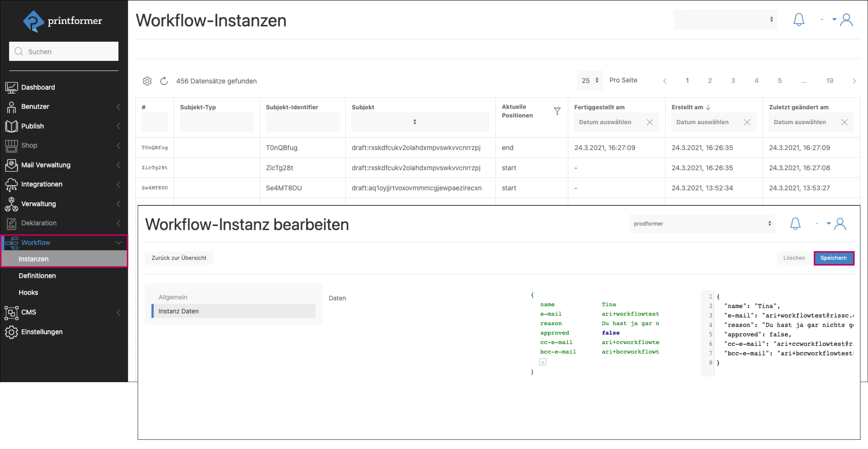Image resolution: width=868 pixels, height=449 pixels.
Task: Switch to the Allgemein tab
Action: click(x=173, y=297)
